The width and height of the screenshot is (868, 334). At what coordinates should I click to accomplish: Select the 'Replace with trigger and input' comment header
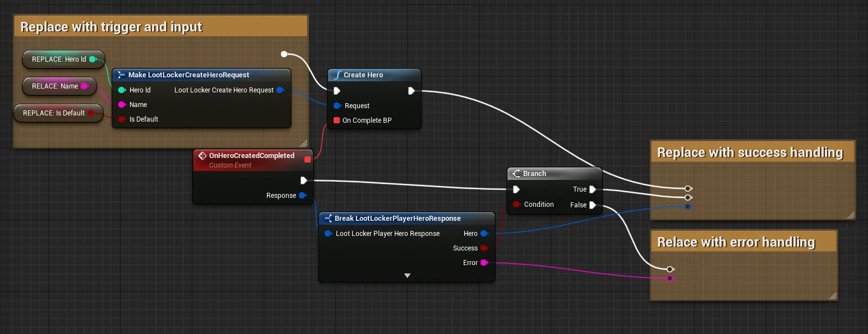point(160,26)
